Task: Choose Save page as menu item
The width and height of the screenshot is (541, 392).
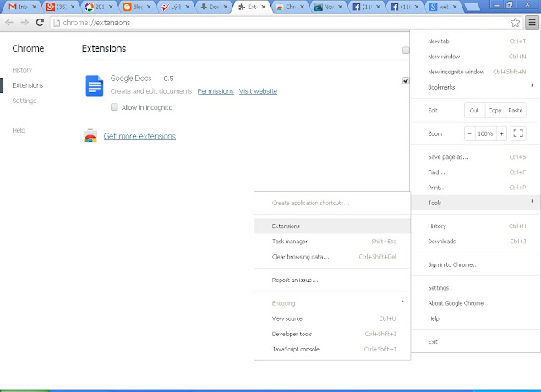Action: (475, 157)
